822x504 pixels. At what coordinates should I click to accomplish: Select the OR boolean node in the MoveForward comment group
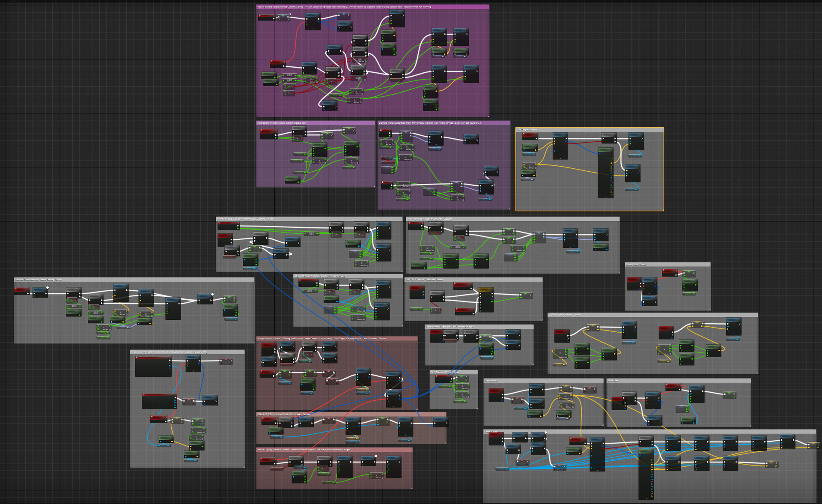360,60
